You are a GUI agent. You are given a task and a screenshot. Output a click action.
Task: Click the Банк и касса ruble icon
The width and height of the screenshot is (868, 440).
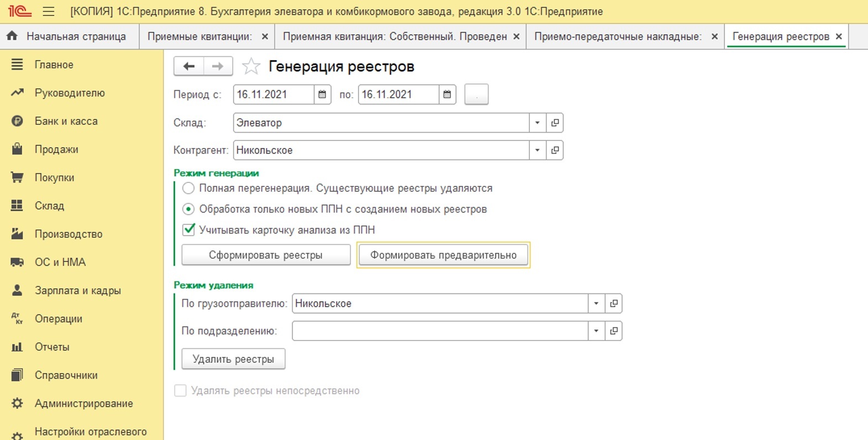click(x=17, y=121)
